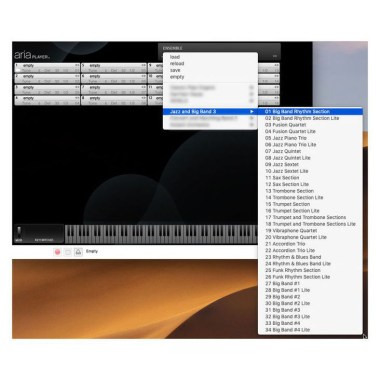Click the slot 2 empty instrument field
Image resolution: width=380 pixels, height=380 pixels.
pyautogui.click(x=47, y=77)
